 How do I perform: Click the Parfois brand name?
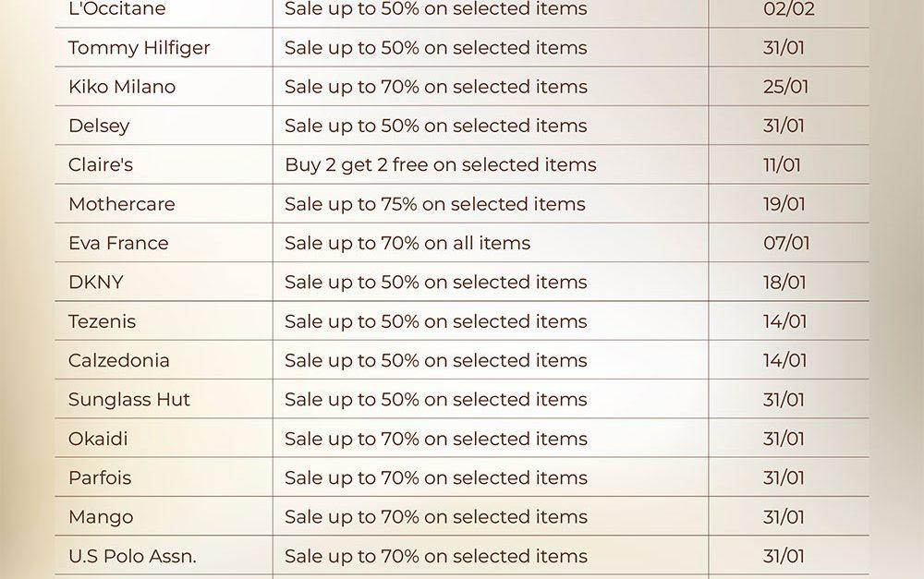(100, 478)
